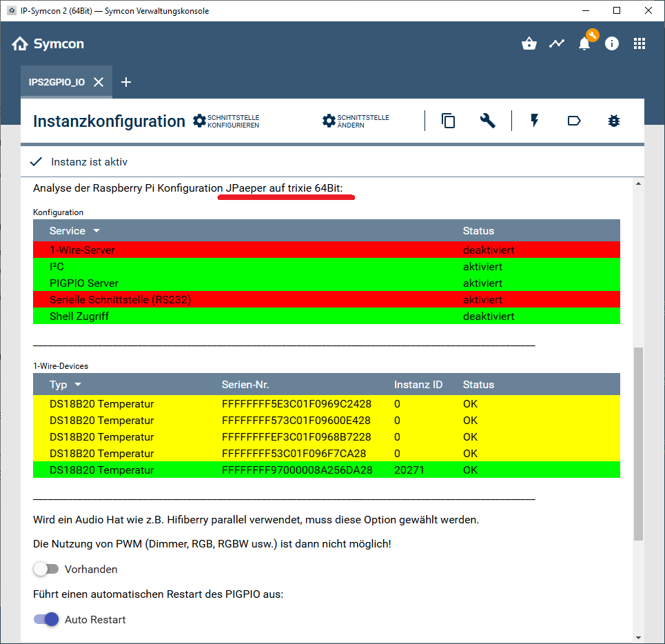Switch to the IPS2GPIO_IO tab
This screenshot has height=644, width=665.
pyautogui.click(x=57, y=82)
